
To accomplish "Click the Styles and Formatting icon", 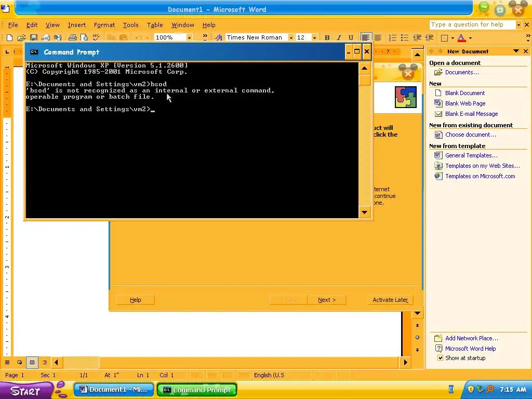I will coord(219,37).
